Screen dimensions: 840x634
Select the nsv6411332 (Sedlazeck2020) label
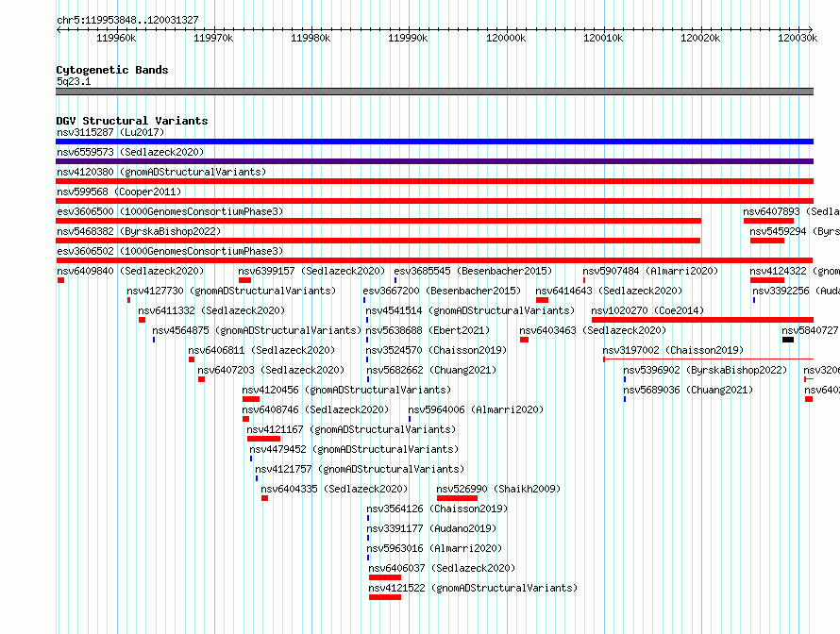[x=211, y=310]
